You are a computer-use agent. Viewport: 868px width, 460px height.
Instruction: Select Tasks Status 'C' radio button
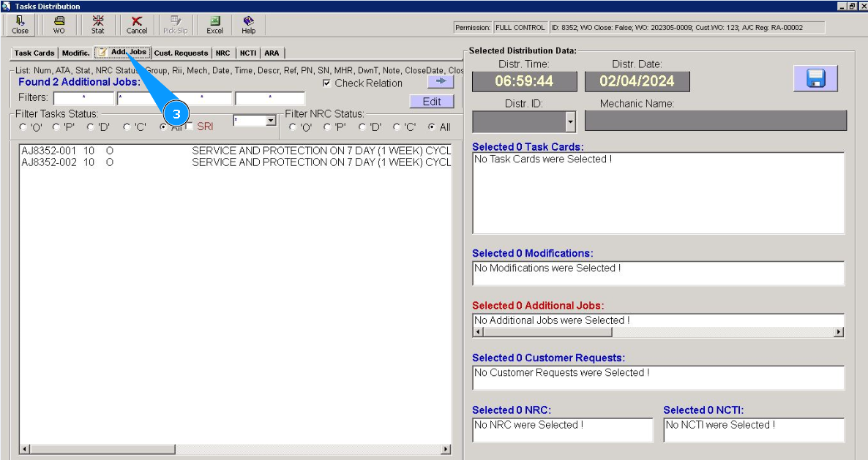pos(127,127)
